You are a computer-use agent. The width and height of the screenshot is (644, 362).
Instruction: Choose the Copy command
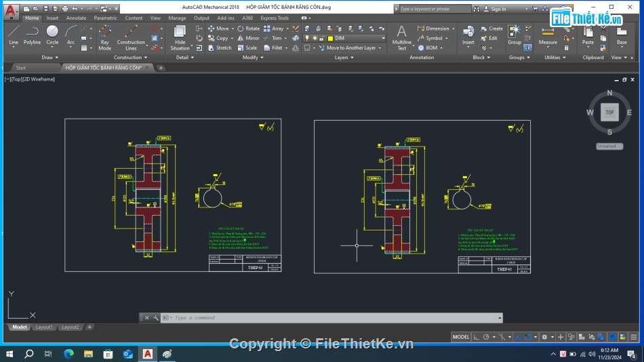point(218,38)
